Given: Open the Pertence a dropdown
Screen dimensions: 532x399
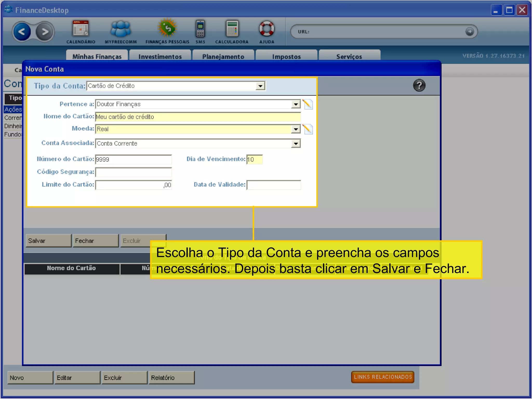Looking at the screenshot, I should click(x=296, y=104).
